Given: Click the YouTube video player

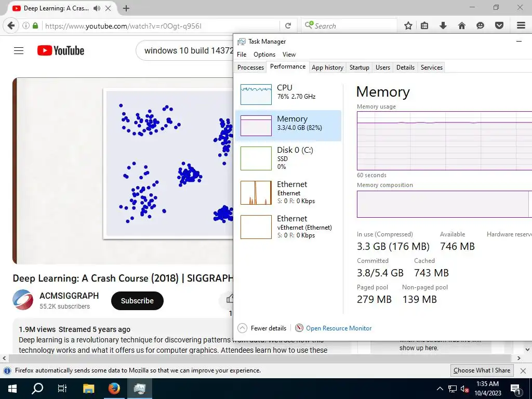Looking at the screenshot, I should click(x=123, y=171).
